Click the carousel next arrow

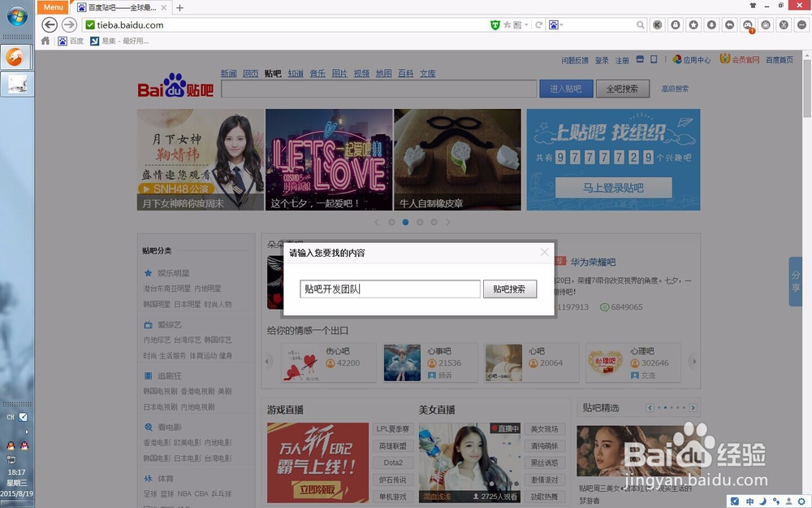[448, 222]
